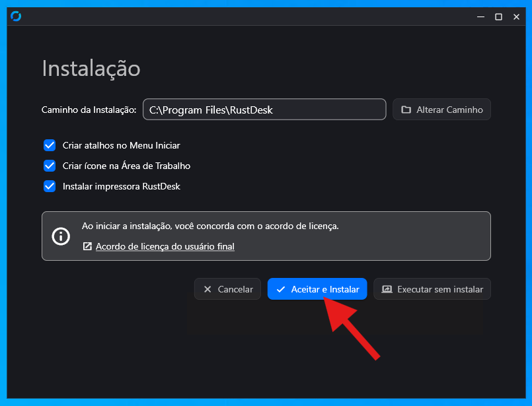Maximize the installer window
This screenshot has width=532, height=406.
click(498, 17)
